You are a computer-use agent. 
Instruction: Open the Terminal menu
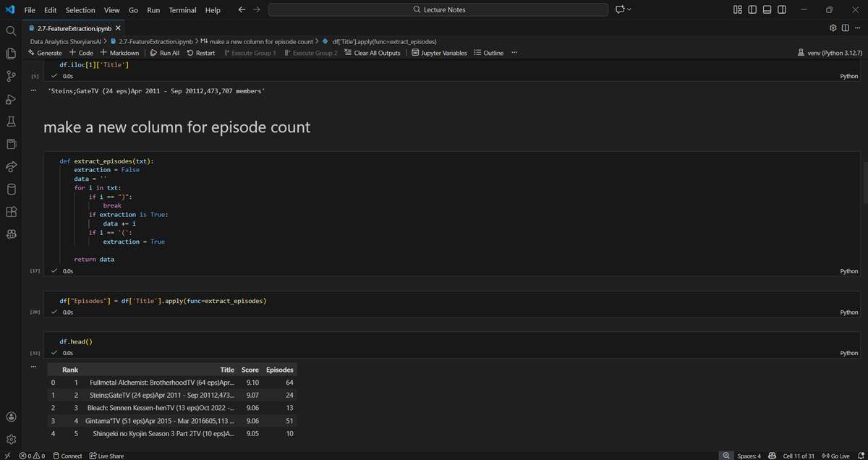182,10
